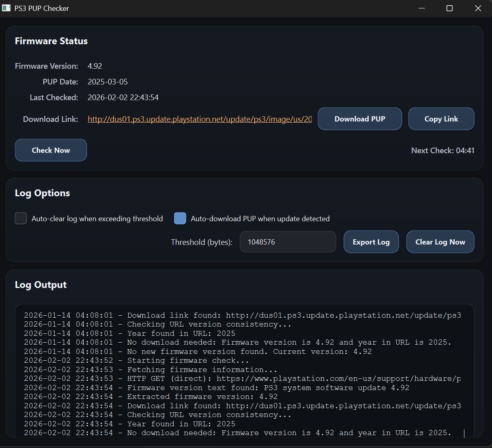Click the 'HTTP GET (direct)' log line
The image size is (492, 448).
click(x=242, y=378)
